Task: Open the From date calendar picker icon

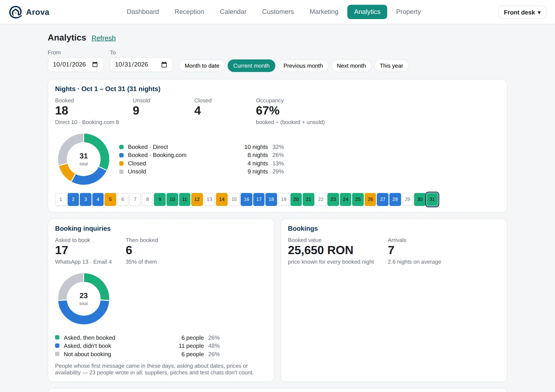Action: coord(95,64)
